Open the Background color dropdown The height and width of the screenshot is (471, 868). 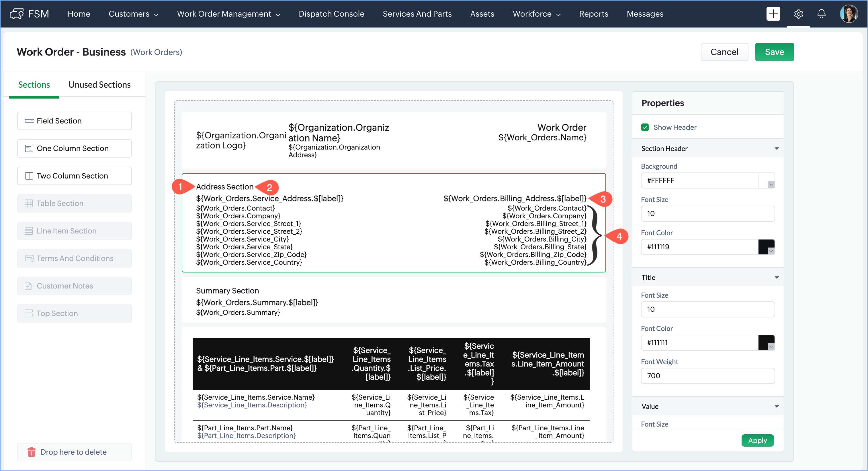click(x=770, y=184)
